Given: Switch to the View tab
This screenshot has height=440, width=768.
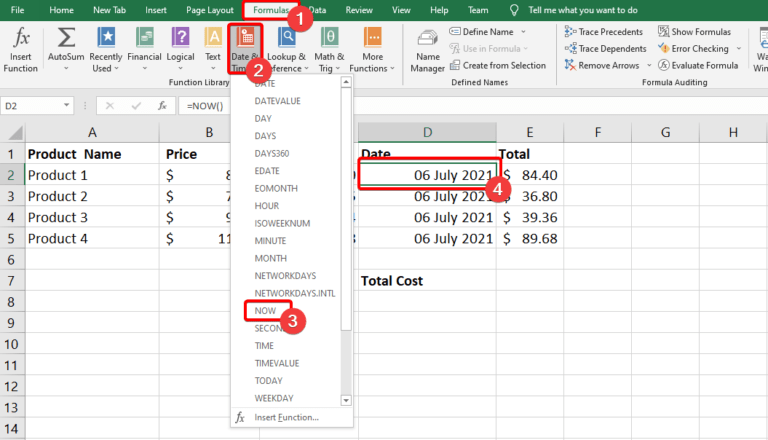Looking at the screenshot, I should pos(401,10).
